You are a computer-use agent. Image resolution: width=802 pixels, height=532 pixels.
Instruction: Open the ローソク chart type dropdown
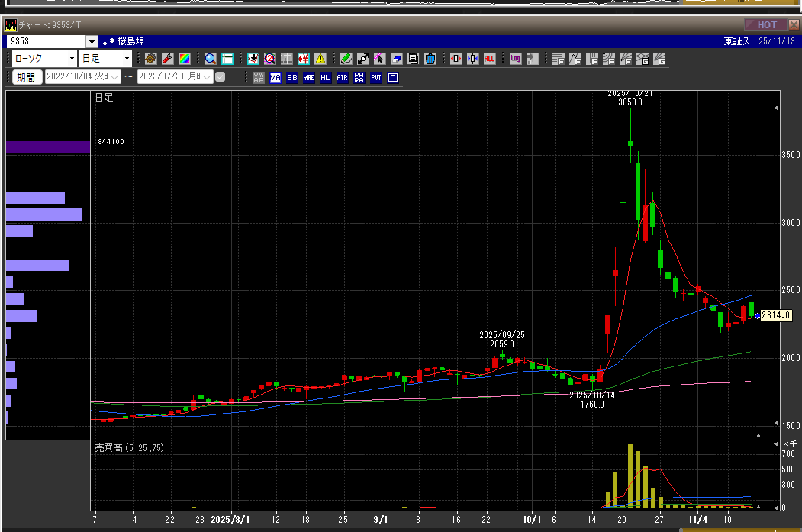(44, 58)
